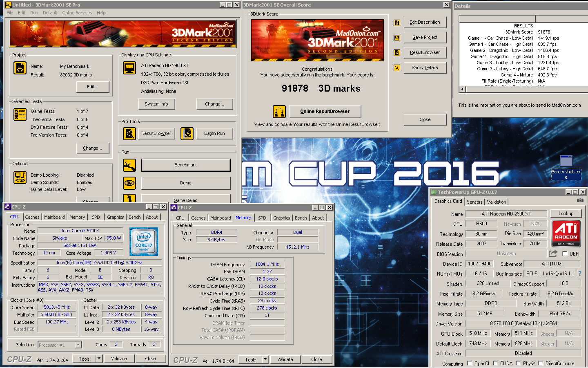This screenshot has width=588, height=368.
Task: Click the Online ResultBrowser button
Action: [x=325, y=111]
